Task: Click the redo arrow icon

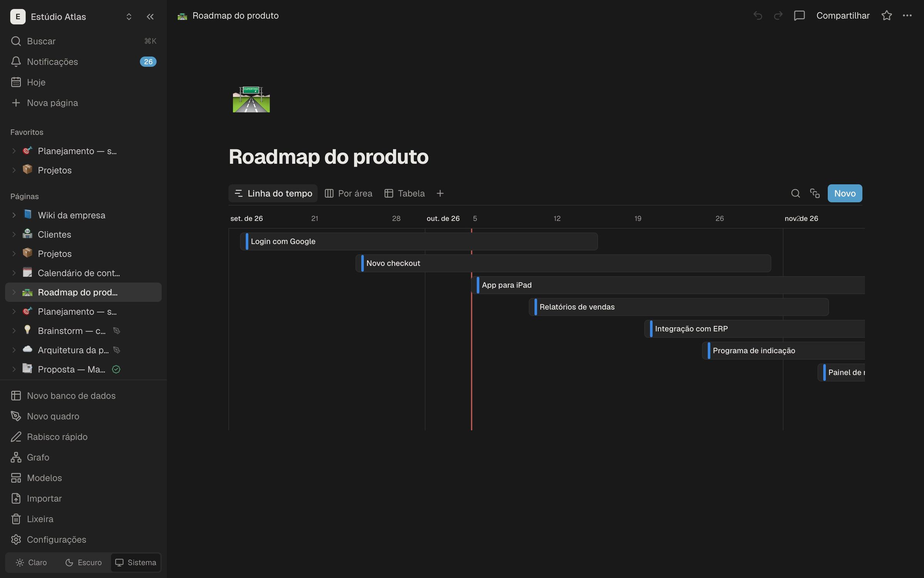Action: (778, 16)
